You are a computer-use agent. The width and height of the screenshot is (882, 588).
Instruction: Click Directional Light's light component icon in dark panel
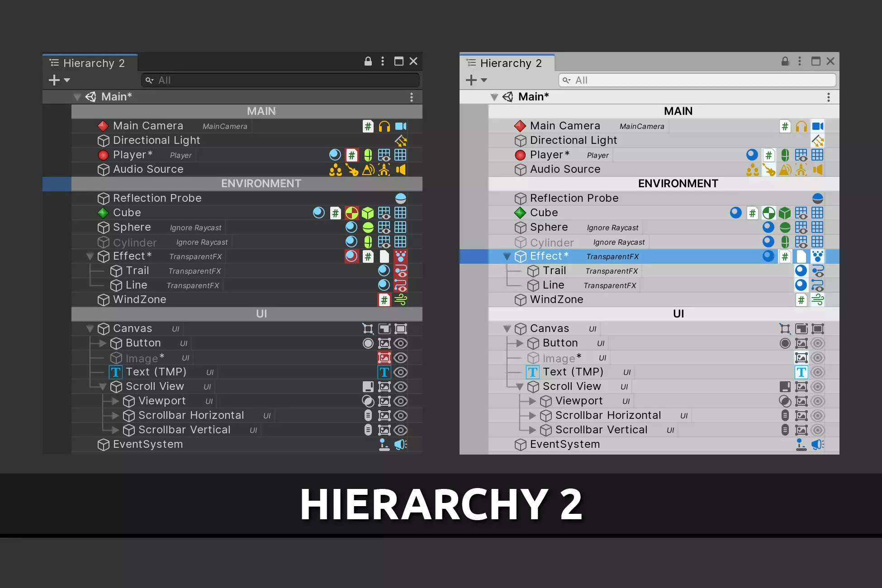tap(401, 141)
